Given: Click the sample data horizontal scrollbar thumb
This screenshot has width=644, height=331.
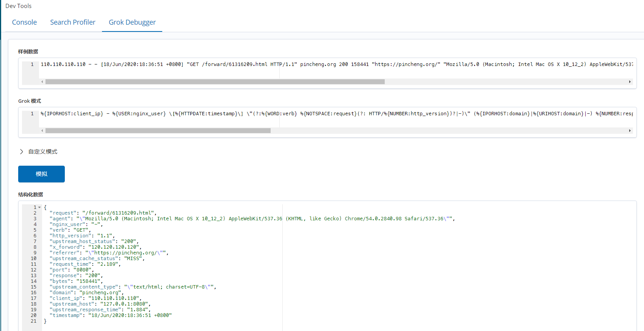Looking at the screenshot, I should click(x=215, y=82).
